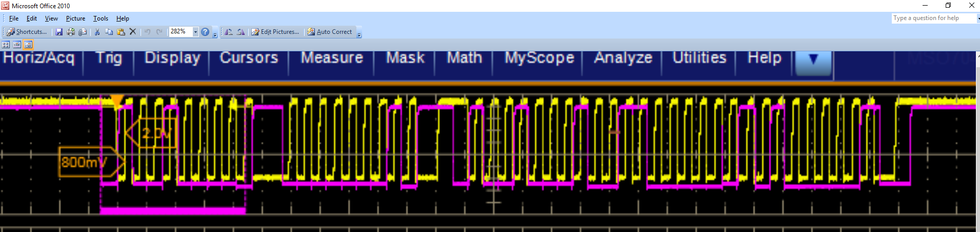The image size is (980, 232).
Task: Restore down the Microsoft Office window
Action: tap(948, 6)
